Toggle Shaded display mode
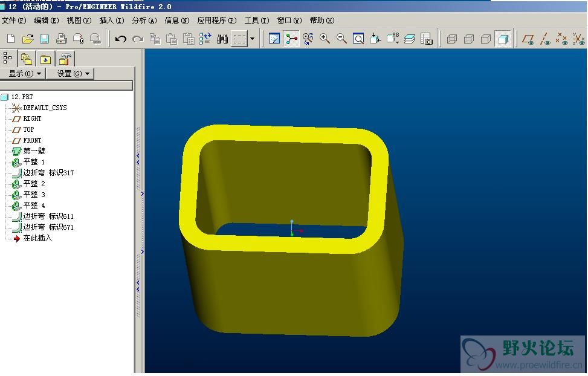588x376 pixels. tap(502, 39)
